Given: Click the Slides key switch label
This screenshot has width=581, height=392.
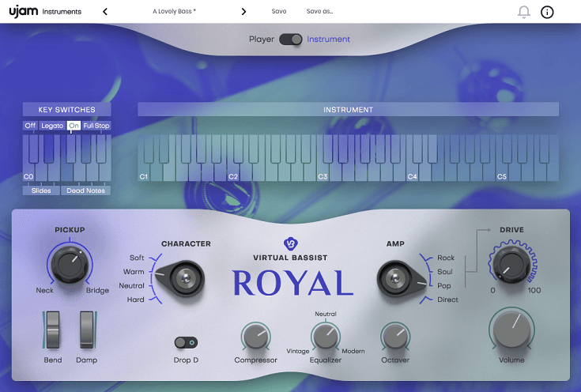Looking at the screenshot, I should 41,190.
